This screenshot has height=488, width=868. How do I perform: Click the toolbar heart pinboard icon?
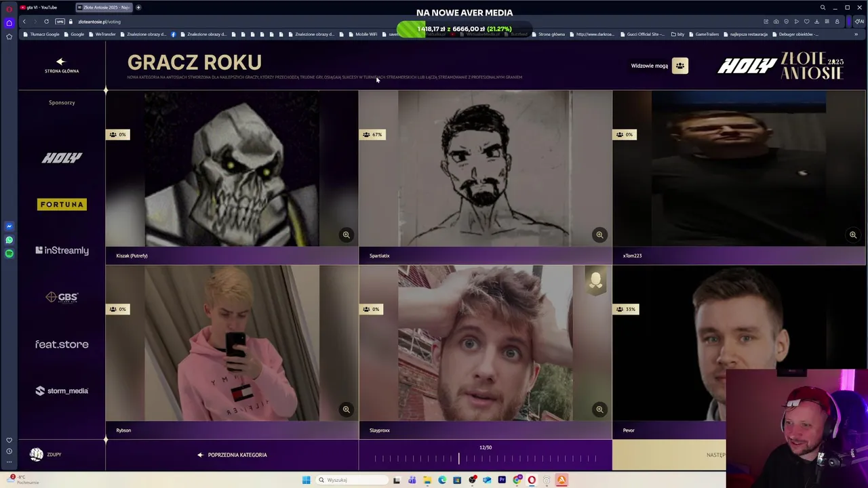pyautogui.click(x=806, y=22)
